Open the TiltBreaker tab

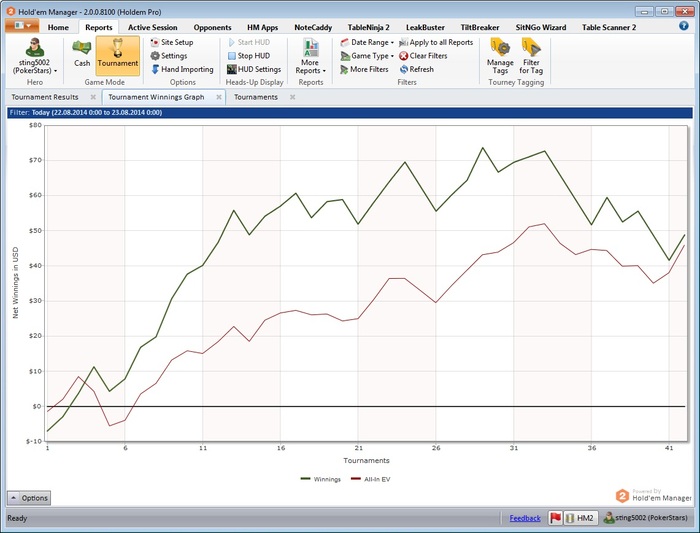479,27
